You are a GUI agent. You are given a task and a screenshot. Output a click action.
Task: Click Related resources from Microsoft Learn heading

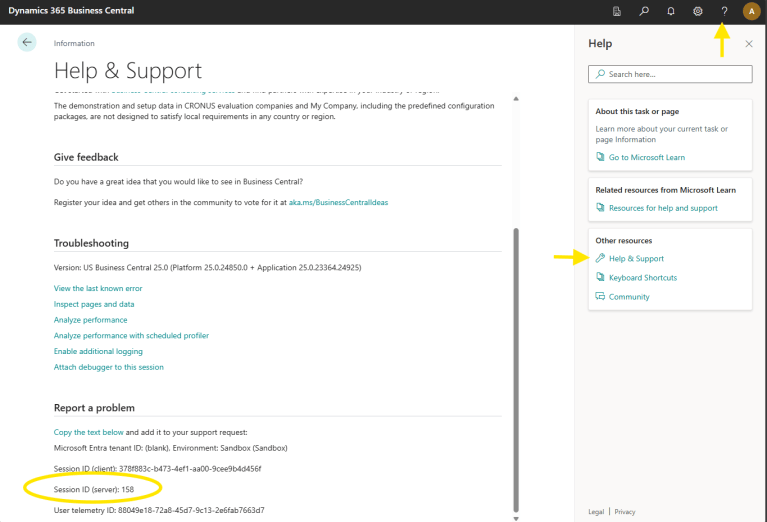click(x=665, y=190)
